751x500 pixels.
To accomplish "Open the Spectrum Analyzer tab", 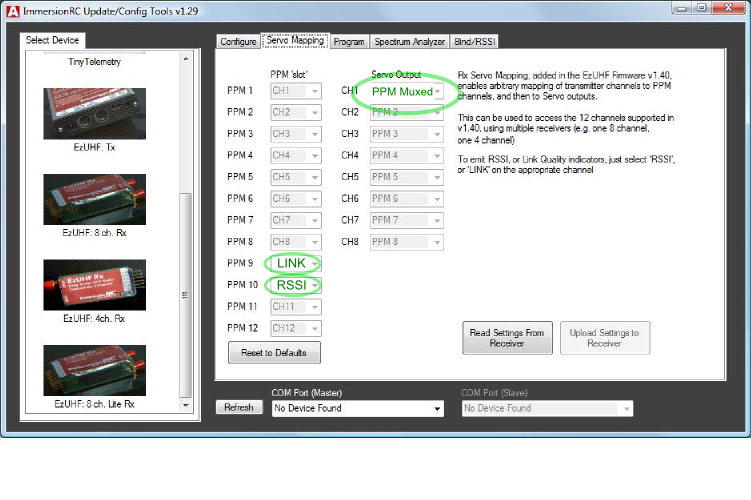I will (x=409, y=42).
